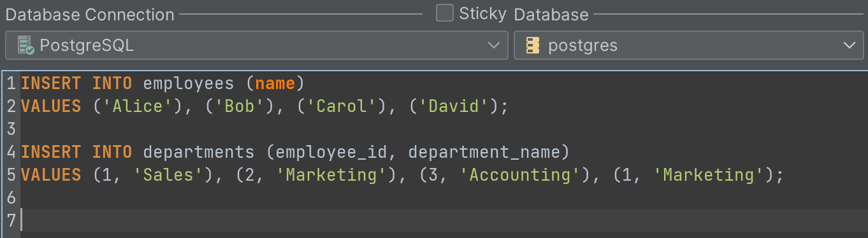Open the postgres database dropdown

[689, 45]
